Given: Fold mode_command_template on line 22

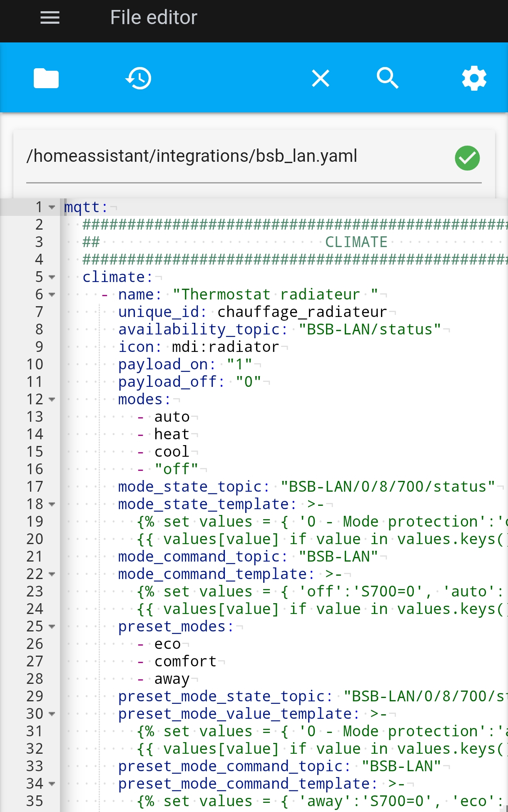Looking at the screenshot, I should [52, 574].
